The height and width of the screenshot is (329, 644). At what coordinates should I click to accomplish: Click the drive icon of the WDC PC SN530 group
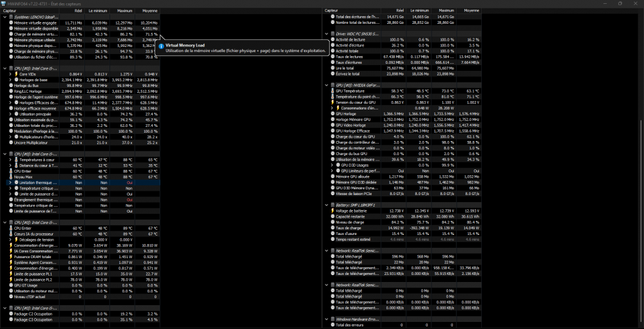coord(333,33)
